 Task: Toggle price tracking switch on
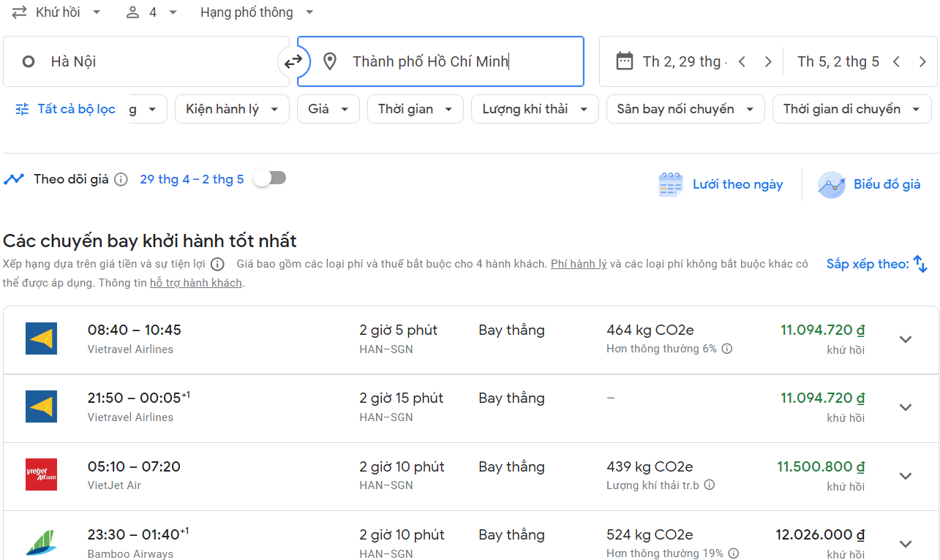(x=269, y=178)
